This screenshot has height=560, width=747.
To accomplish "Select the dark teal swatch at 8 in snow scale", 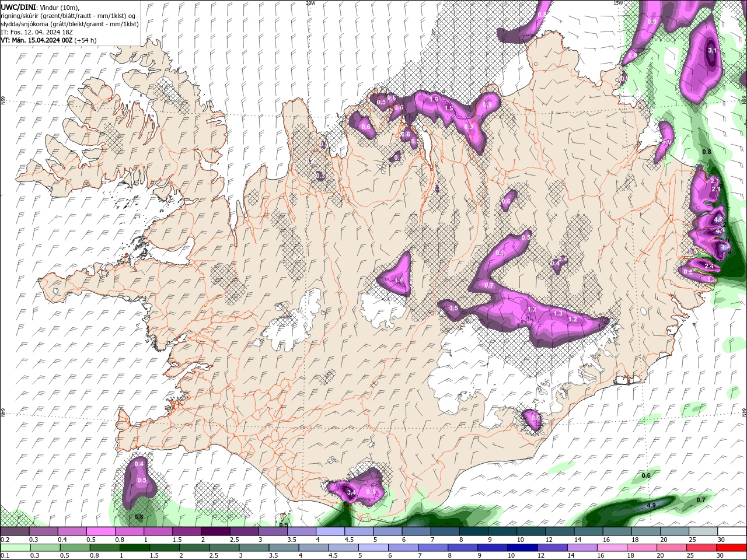I will tap(473, 531).
